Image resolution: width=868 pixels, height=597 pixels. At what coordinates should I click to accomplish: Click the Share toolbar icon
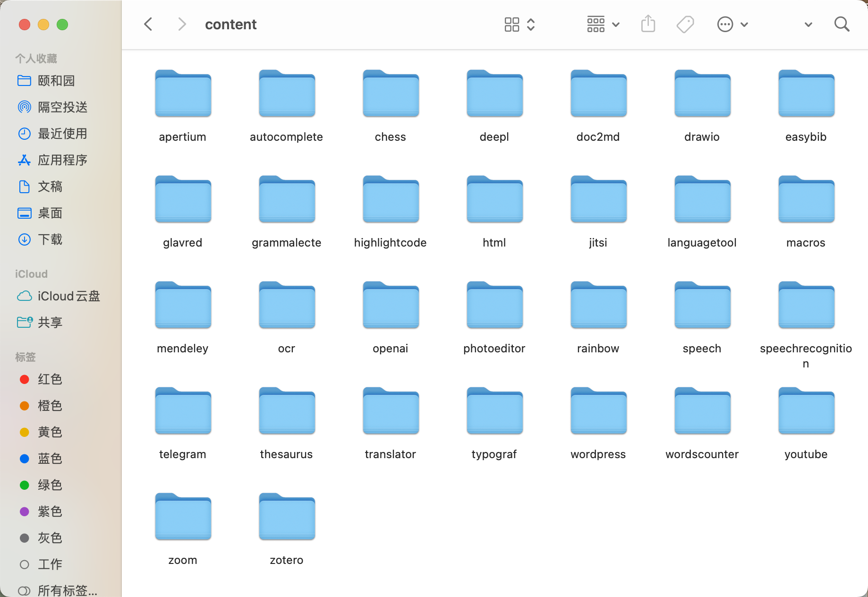coord(648,24)
